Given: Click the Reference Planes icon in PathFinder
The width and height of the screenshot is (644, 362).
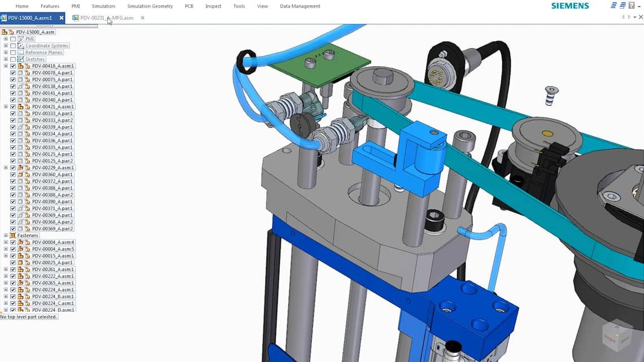Looking at the screenshot, I should click(x=21, y=52).
